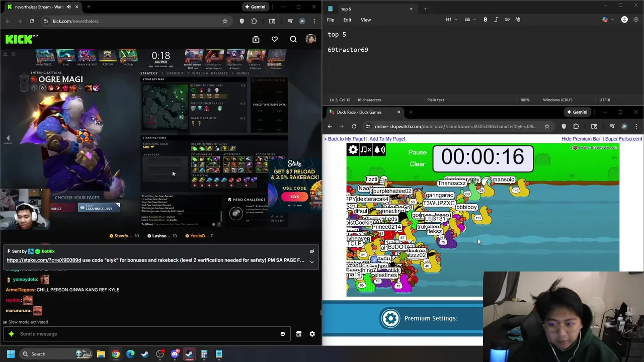The height and width of the screenshot is (362, 644).
Task: Open Notepad File menu
Action: pos(331,20)
